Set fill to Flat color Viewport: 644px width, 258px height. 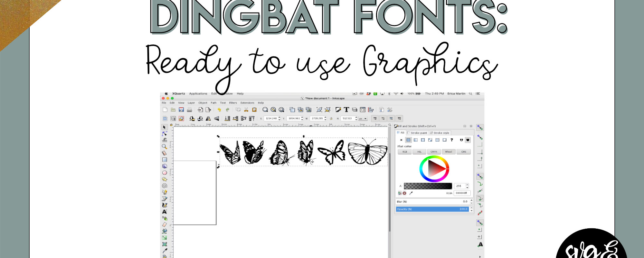point(408,140)
